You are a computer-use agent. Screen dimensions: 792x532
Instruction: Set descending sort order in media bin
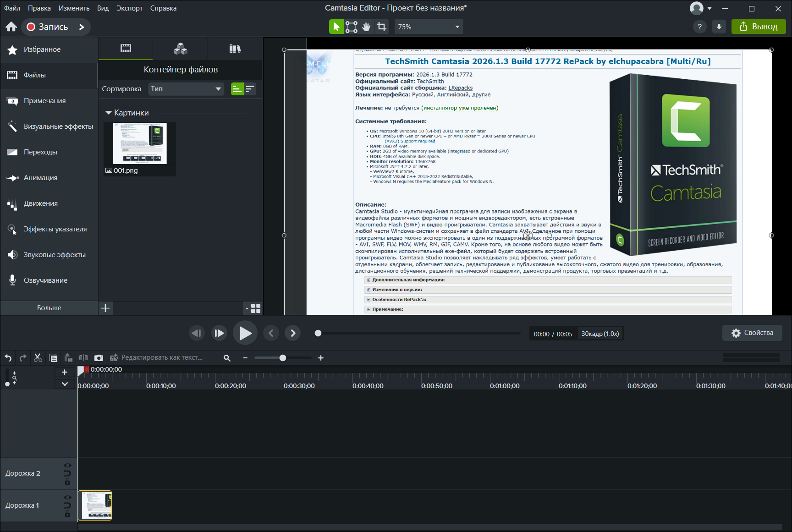[250, 89]
